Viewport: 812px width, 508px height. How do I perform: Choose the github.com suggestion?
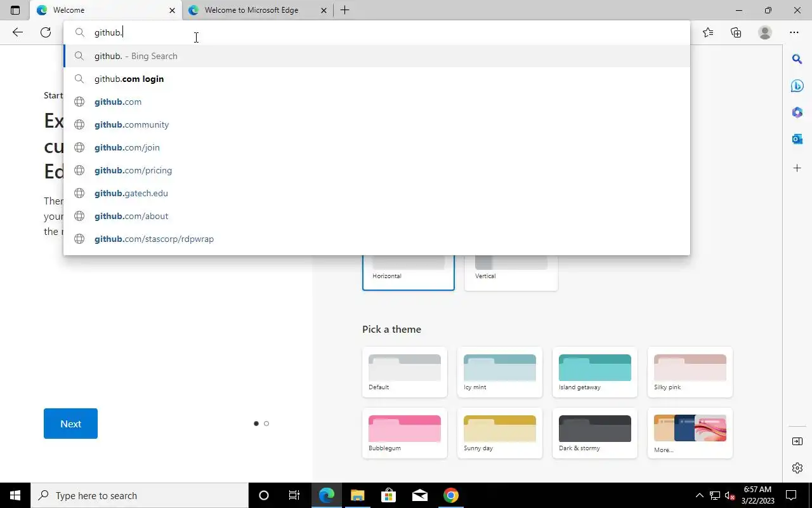click(x=377, y=102)
